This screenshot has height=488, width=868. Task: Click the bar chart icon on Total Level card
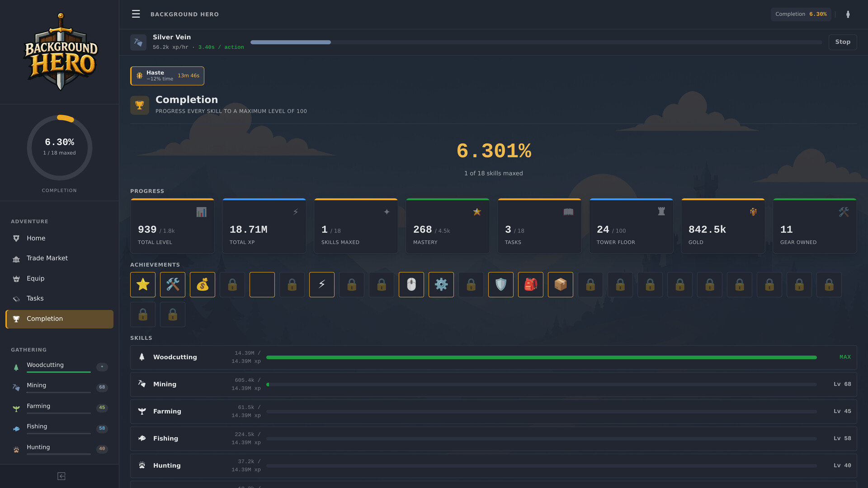pos(202,212)
